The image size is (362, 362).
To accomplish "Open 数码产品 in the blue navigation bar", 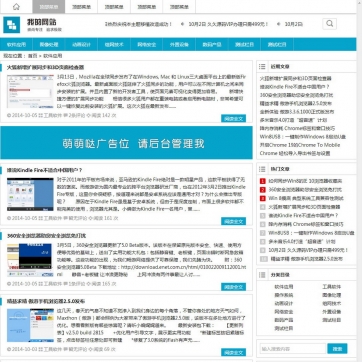I will click(212, 44).
